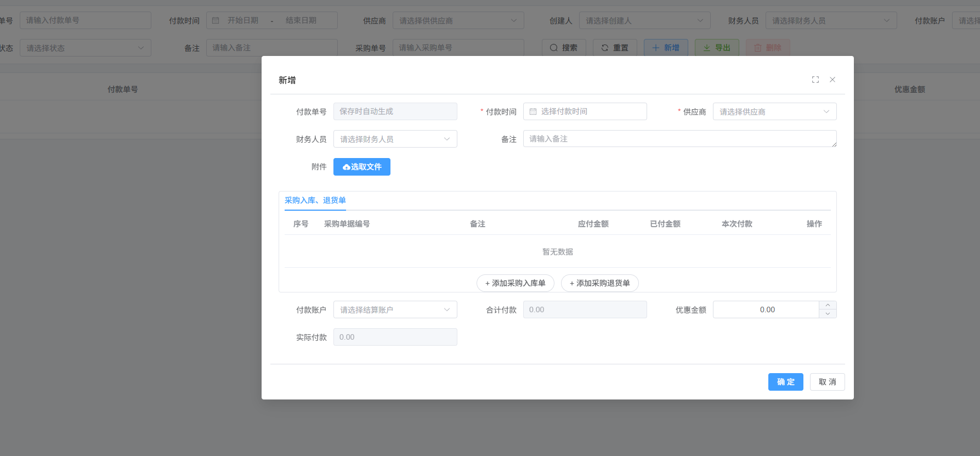Click background 请输入付款单号 search field
The height and width of the screenshot is (456, 980).
[85, 20]
